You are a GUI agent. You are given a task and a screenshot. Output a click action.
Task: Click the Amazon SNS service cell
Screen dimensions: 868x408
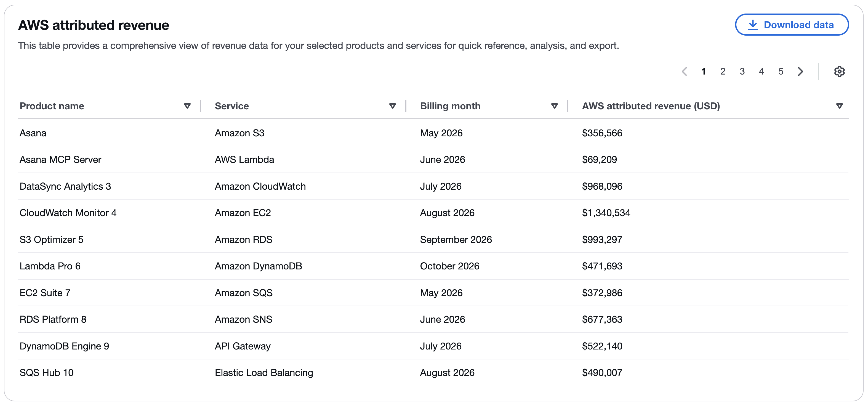tap(244, 319)
